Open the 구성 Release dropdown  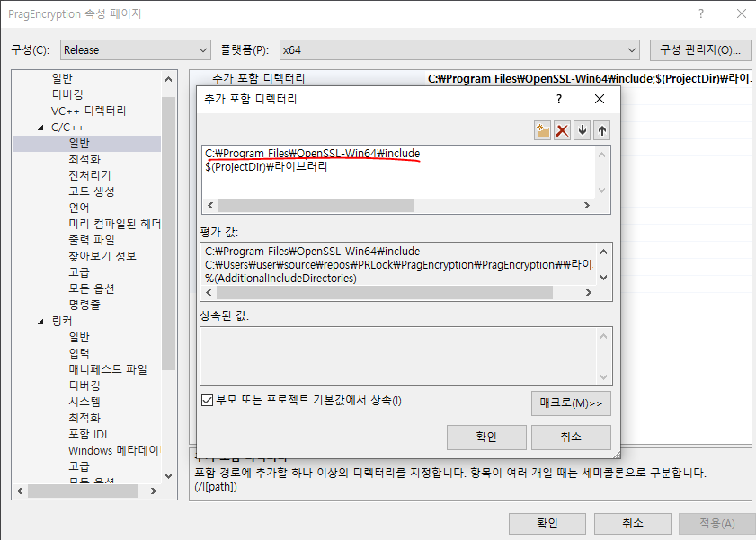[x=136, y=50]
